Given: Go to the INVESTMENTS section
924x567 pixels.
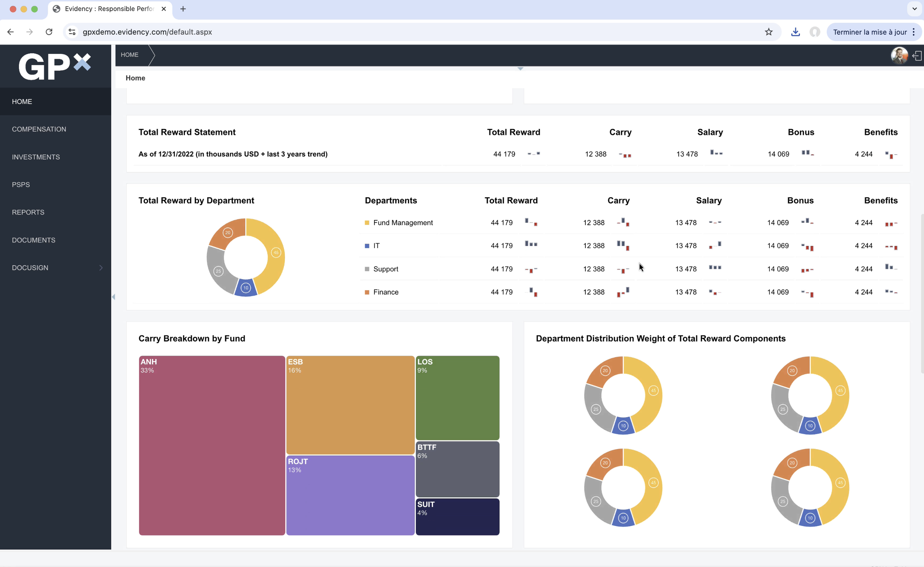Looking at the screenshot, I should click(x=36, y=157).
